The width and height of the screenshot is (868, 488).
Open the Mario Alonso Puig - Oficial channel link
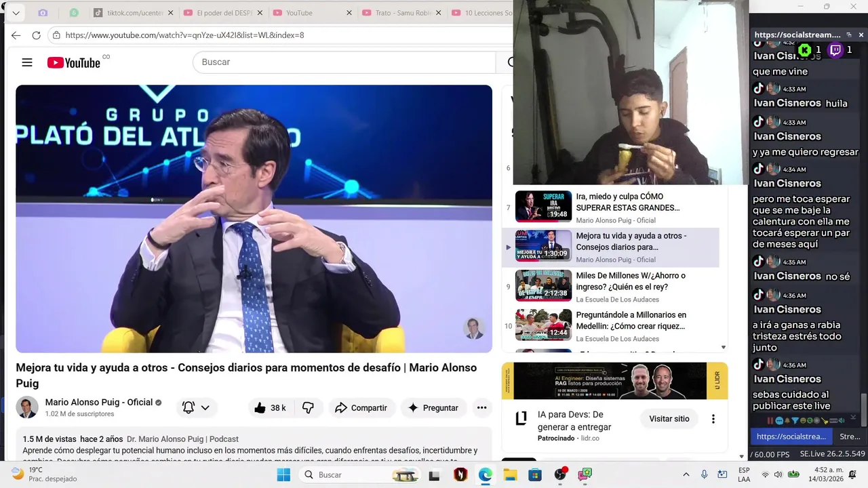(99, 402)
